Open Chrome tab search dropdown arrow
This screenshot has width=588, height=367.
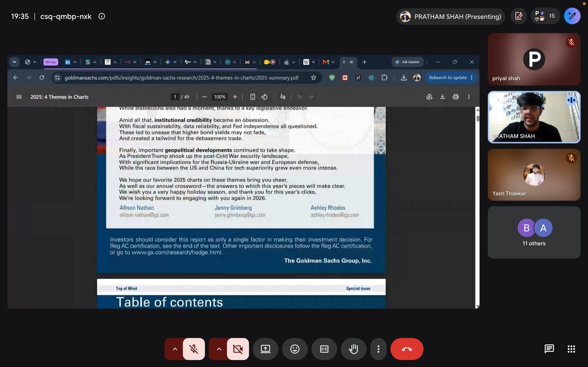[x=14, y=62]
